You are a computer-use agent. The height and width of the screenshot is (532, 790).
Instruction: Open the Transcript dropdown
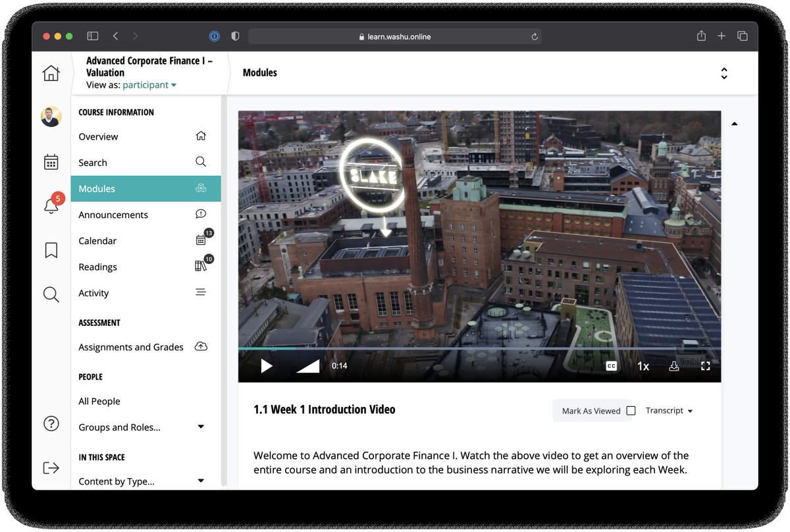tap(669, 410)
